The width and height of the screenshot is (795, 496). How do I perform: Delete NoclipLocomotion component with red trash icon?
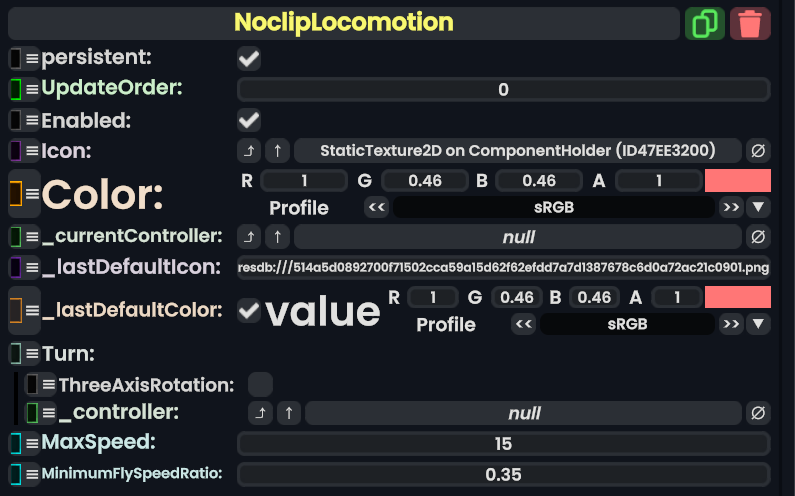point(750,23)
